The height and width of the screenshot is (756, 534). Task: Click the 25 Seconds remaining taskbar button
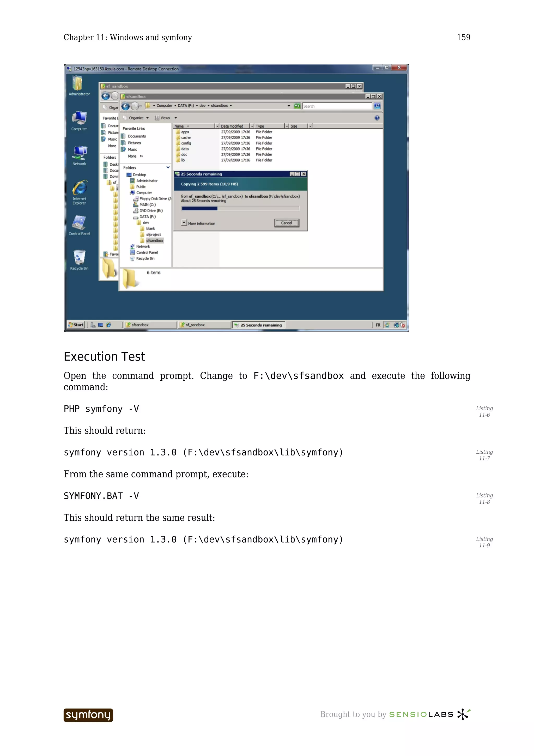(259, 325)
